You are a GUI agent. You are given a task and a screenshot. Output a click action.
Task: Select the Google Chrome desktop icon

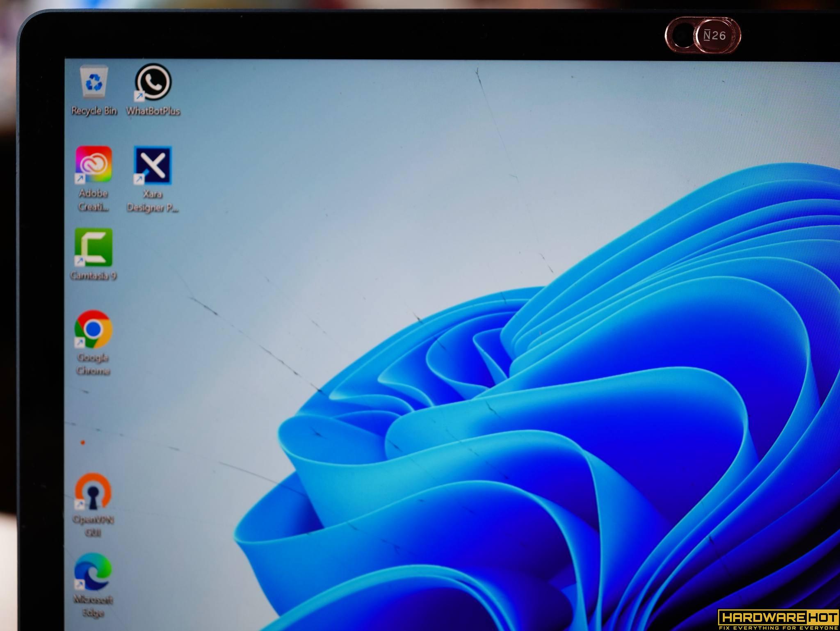click(94, 329)
